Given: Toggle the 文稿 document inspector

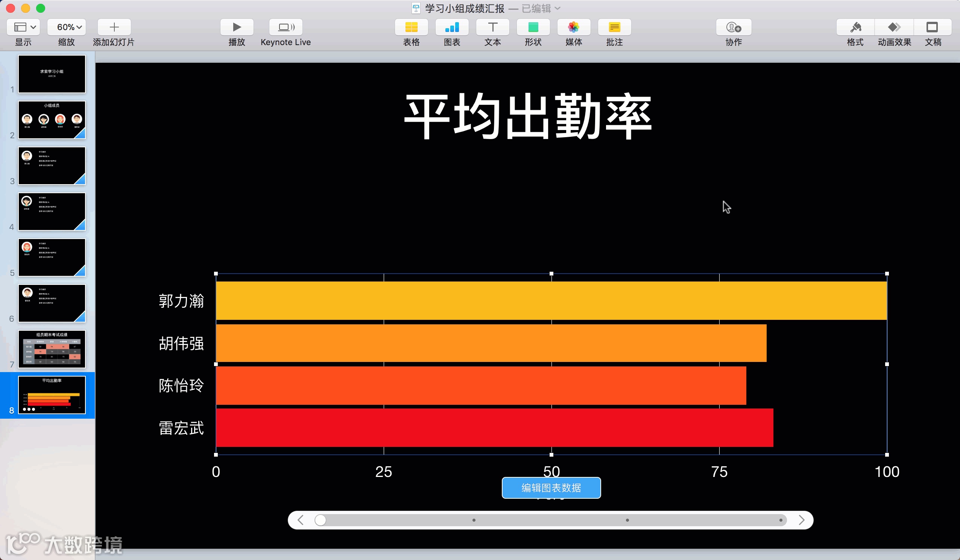Looking at the screenshot, I should click(932, 27).
